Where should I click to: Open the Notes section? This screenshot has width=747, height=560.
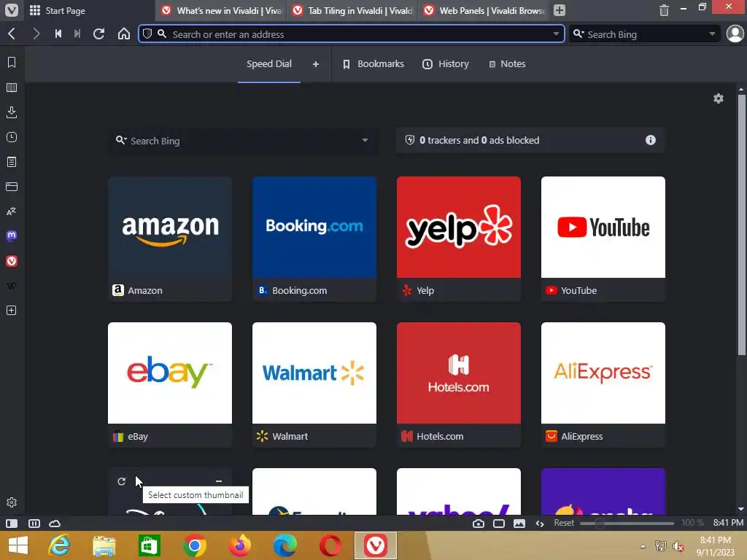[x=508, y=64]
